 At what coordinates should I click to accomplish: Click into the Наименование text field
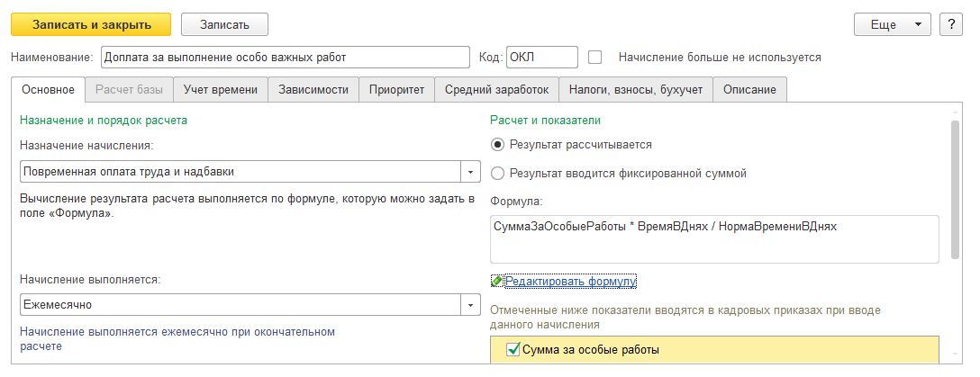coord(285,57)
